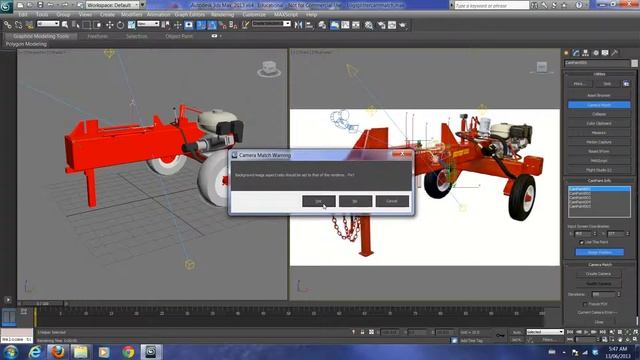Open the Modifiers menu

(131, 14)
